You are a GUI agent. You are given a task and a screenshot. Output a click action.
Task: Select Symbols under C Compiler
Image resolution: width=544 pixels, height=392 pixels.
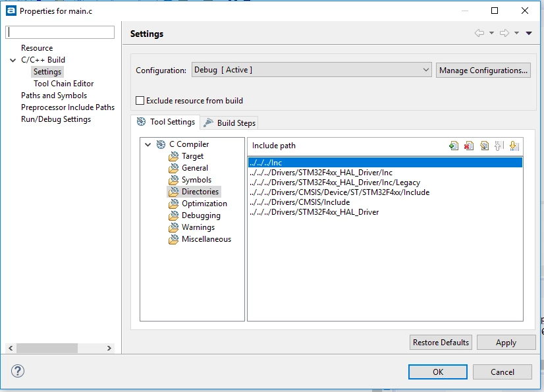[x=196, y=180]
